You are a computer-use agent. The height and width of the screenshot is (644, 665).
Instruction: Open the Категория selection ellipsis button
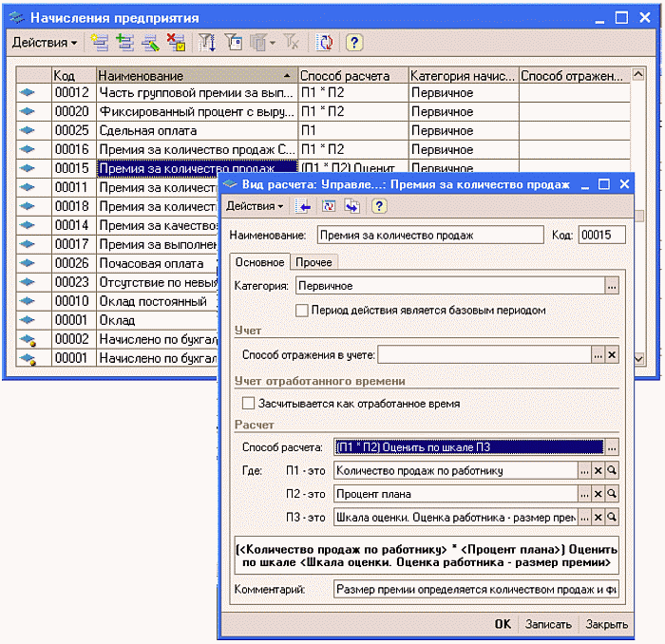613,285
